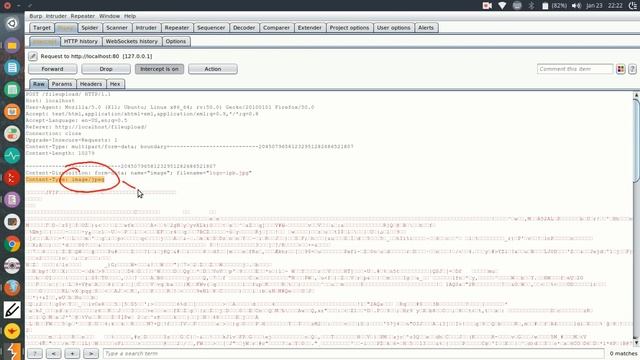Select the Raw message view tab
Image resolution: width=640 pixels, height=360 pixels.
39,84
